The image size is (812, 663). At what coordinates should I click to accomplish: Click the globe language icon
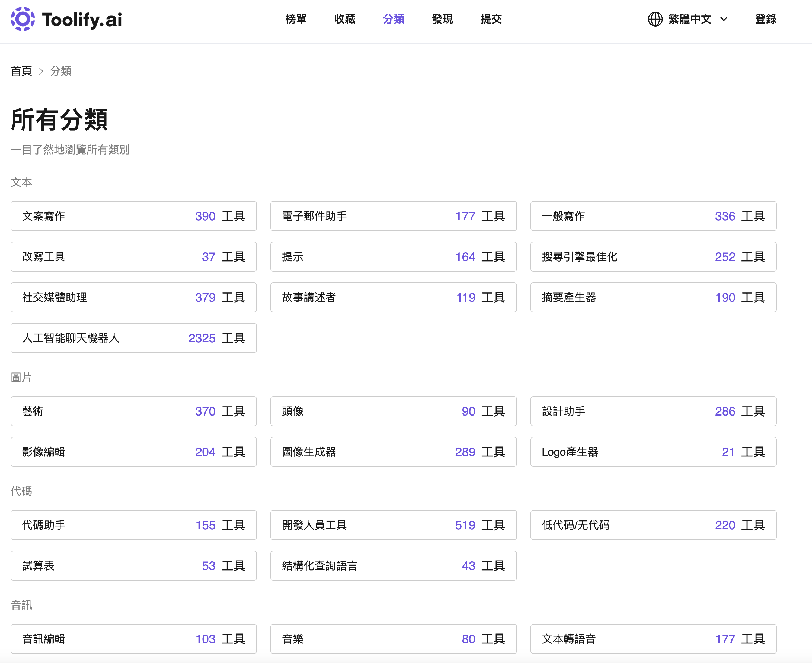click(655, 19)
